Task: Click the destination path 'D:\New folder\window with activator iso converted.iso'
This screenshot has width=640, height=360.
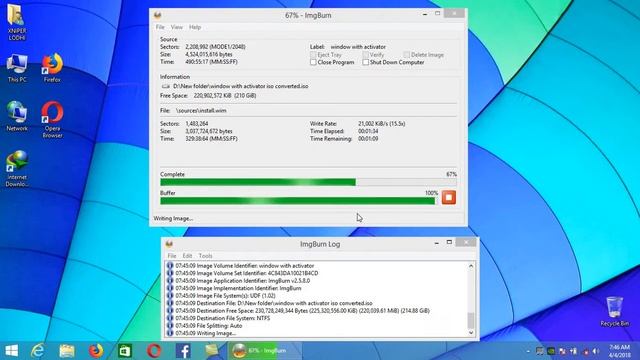Action: (241, 87)
